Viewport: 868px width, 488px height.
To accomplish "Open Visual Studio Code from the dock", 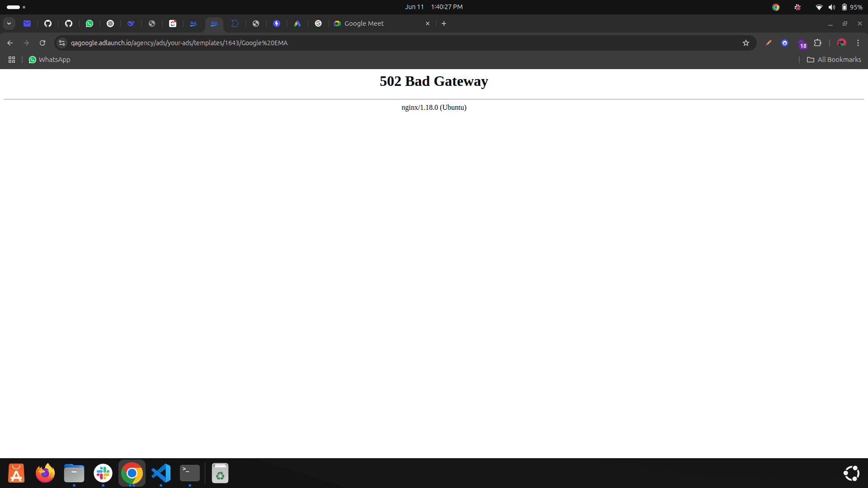I will pos(161,473).
